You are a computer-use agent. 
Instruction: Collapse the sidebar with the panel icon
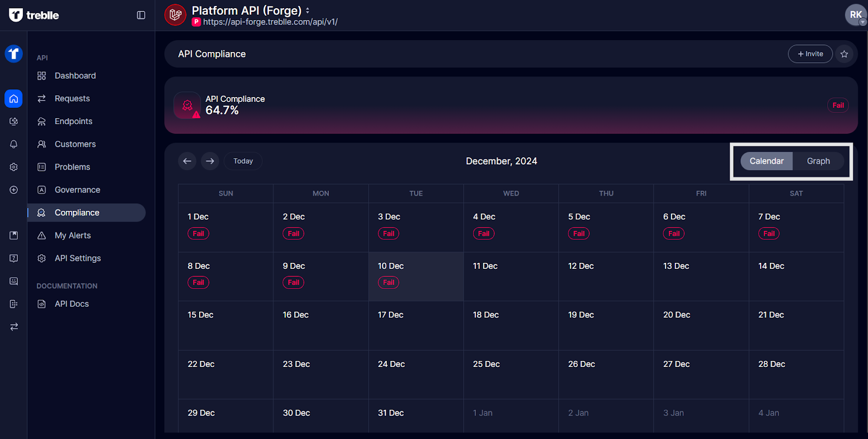(141, 15)
